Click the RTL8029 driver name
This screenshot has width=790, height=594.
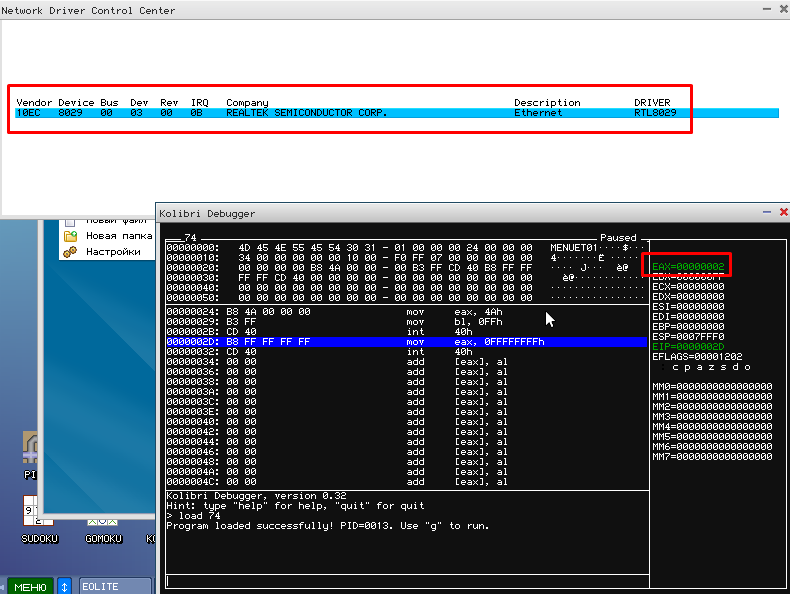(655, 113)
